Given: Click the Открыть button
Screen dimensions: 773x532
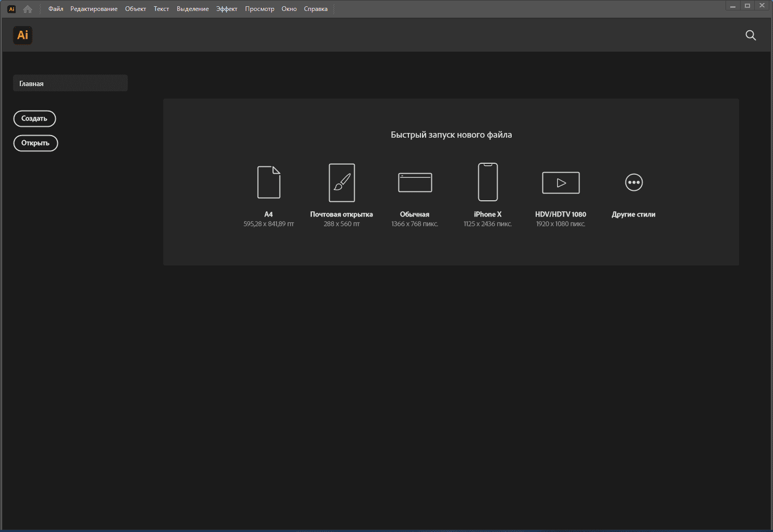Looking at the screenshot, I should point(35,143).
